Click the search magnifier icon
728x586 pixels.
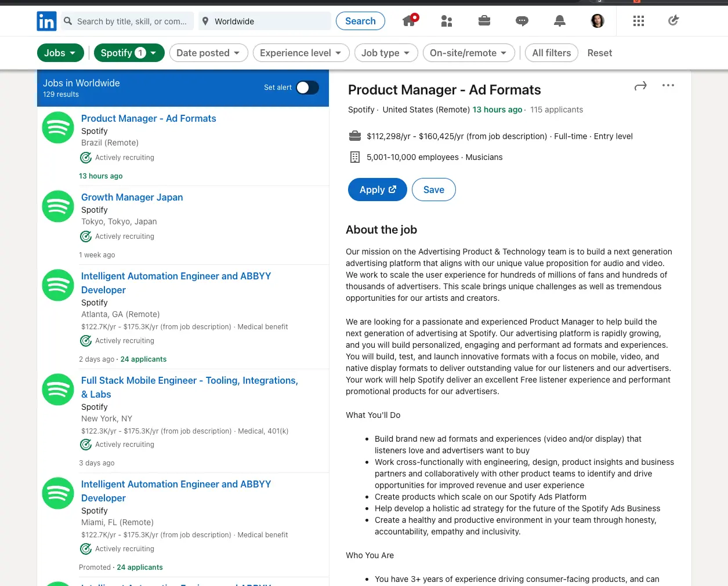click(x=68, y=21)
